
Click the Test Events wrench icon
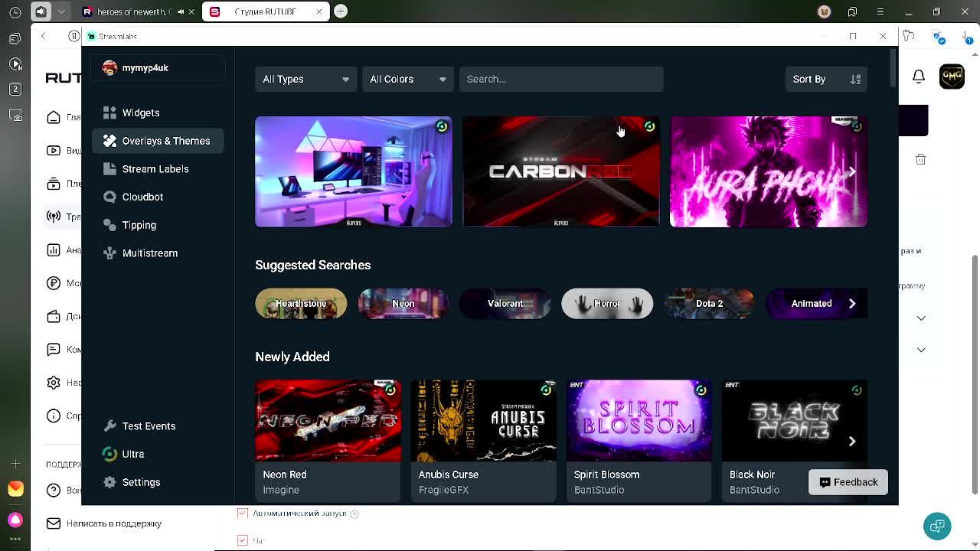(x=109, y=426)
